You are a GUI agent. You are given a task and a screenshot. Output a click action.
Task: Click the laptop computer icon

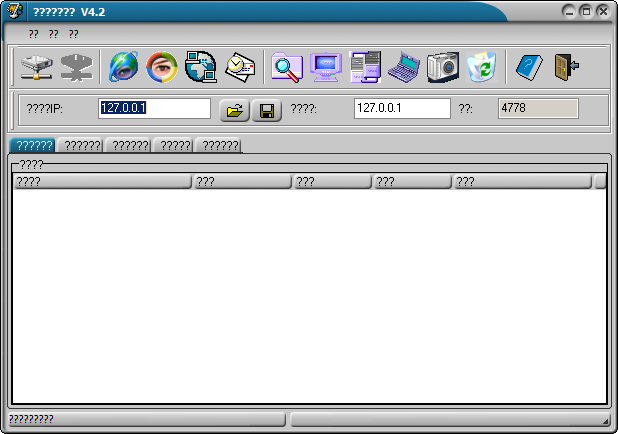pyautogui.click(x=404, y=67)
